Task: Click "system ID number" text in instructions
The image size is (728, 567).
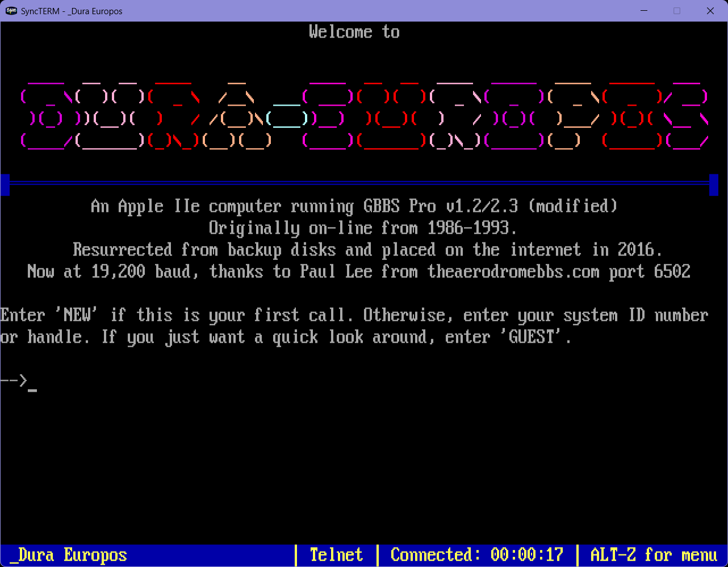Action: (x=636, y=315)
